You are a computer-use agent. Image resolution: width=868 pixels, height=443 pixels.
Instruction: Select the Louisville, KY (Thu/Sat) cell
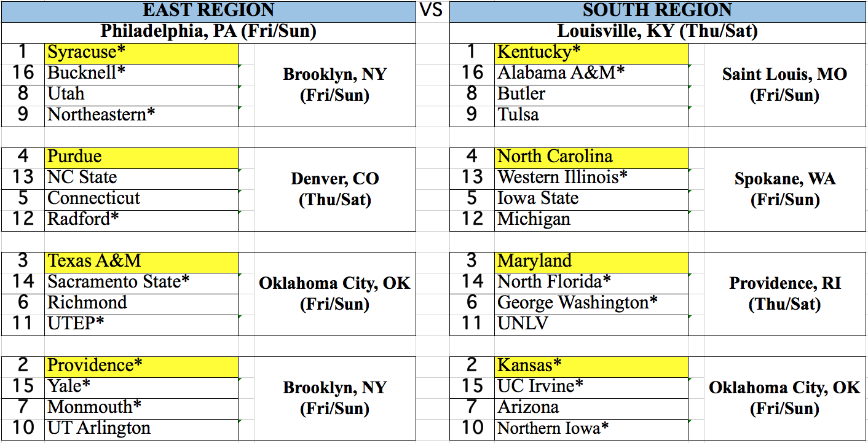pos(657,32)
